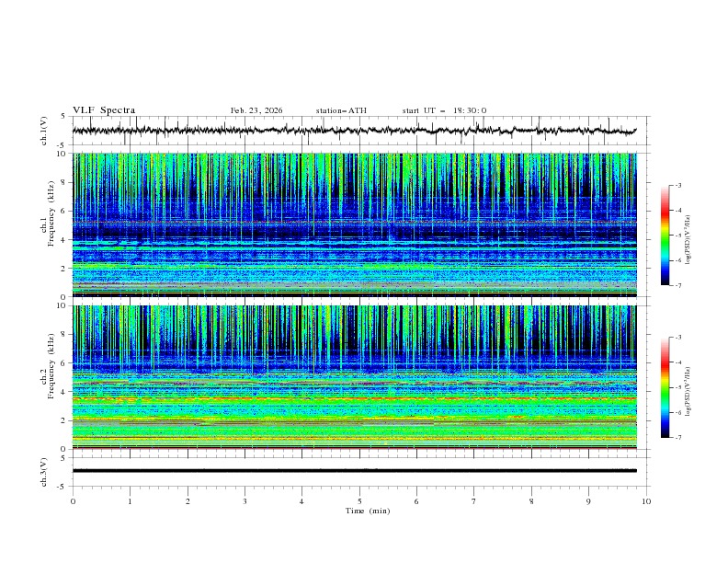Viewport: 728px width, 563px height.
Task: Click the -7 tick on lower colorbar
Action: 677,438
